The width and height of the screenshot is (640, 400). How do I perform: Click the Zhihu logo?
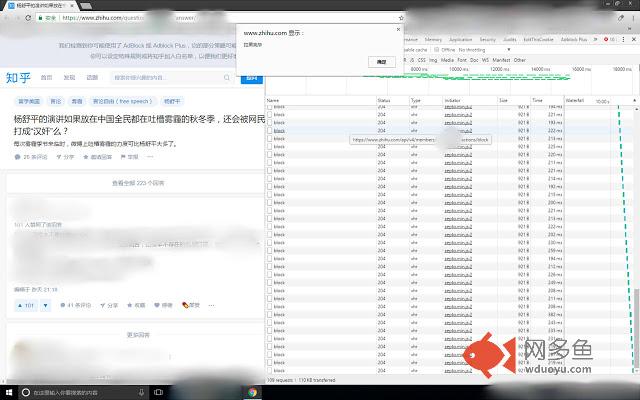pyautogui.click(x=18, y=78)
